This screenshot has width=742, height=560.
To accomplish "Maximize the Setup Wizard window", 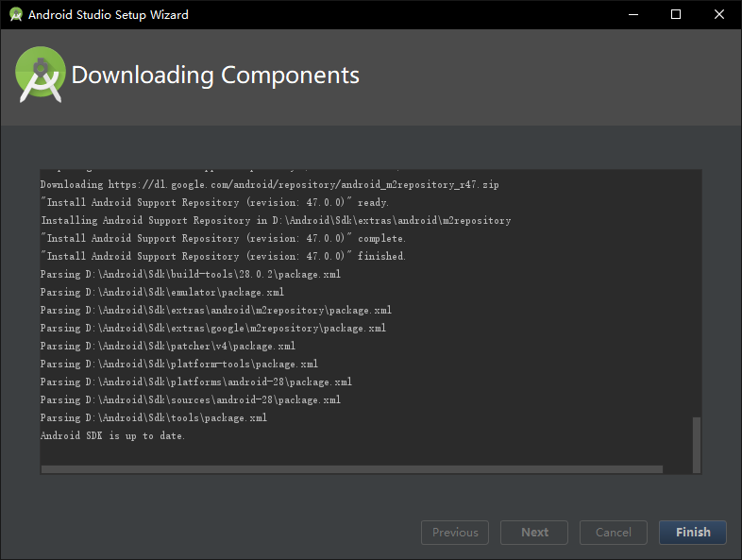I will coord(676,15).
